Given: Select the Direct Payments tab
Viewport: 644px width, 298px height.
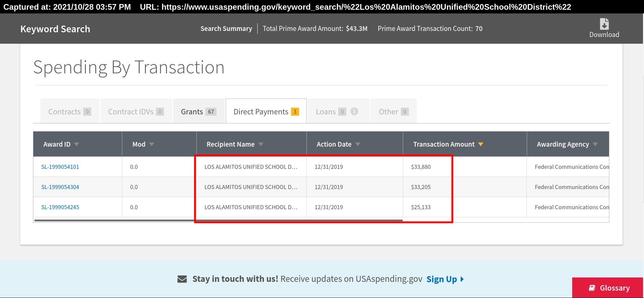Looking at the screenshot, I should 266,111.
